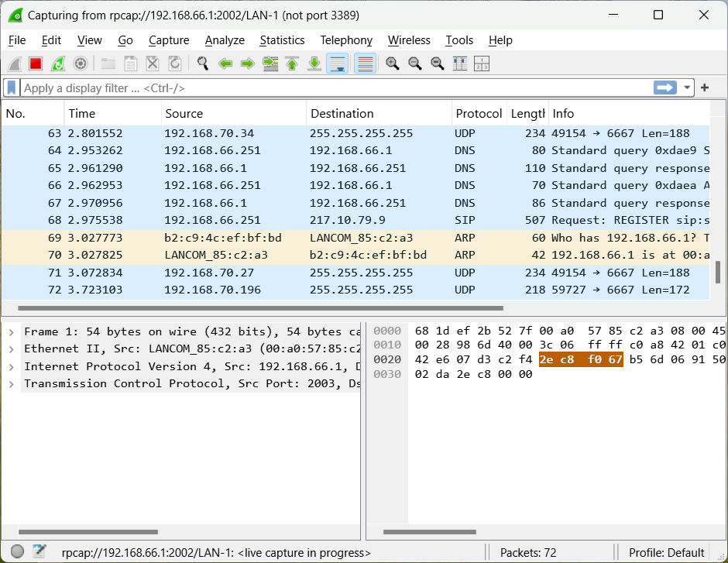Toggle auto-scroll during live capture

337,64
